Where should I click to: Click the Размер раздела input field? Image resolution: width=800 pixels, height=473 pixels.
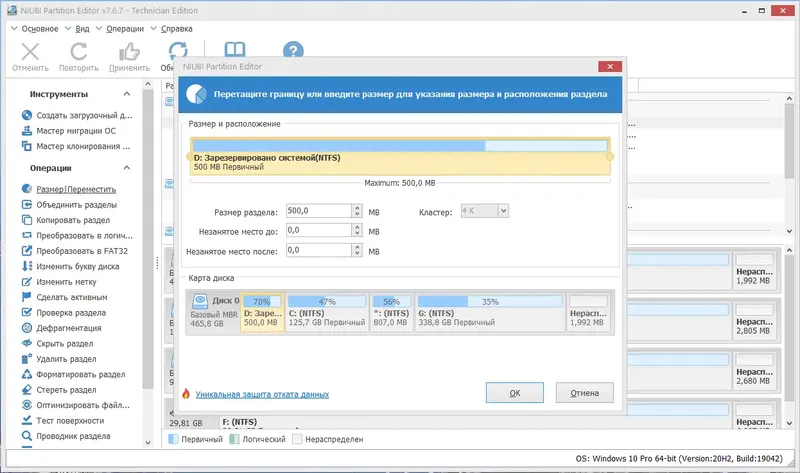(319, 211)
